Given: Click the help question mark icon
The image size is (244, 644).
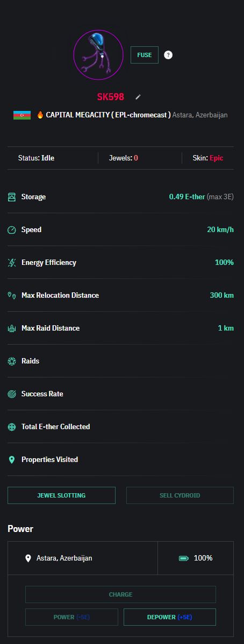Looking at the screenshot, I should click(x=168, y=54).
